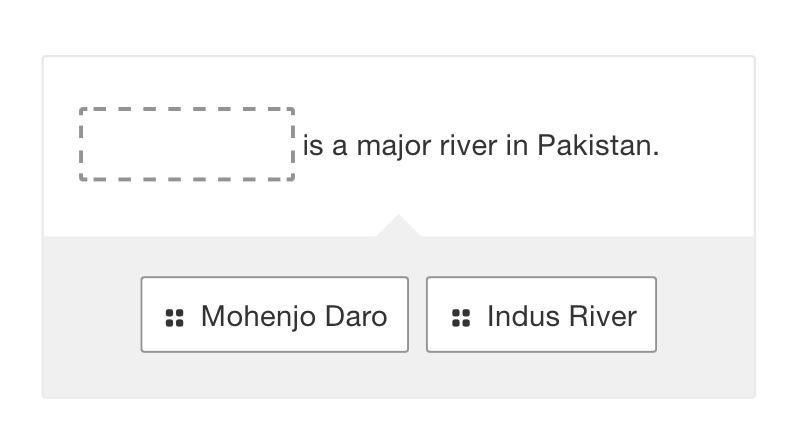Choose the left option in answer bank
The image size is (793, 431).
click(274, 315)
